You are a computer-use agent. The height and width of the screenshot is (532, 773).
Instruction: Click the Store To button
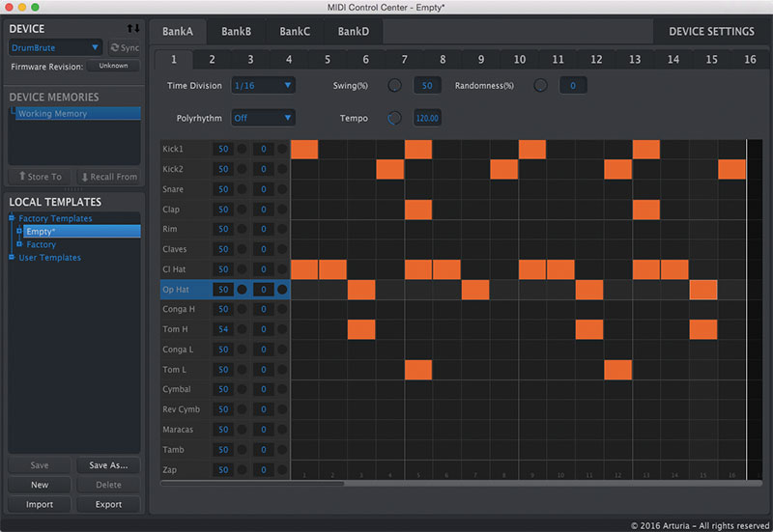[40, 177]
